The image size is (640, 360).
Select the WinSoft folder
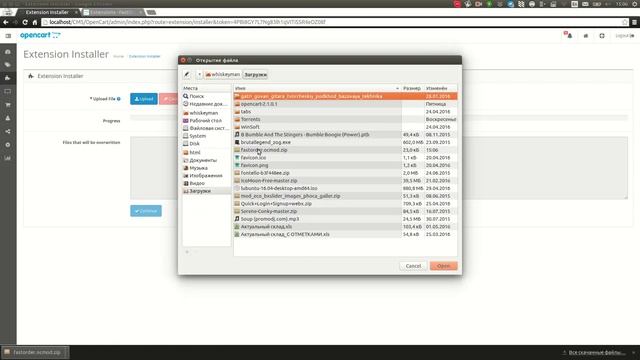click(x=345, y=127)
